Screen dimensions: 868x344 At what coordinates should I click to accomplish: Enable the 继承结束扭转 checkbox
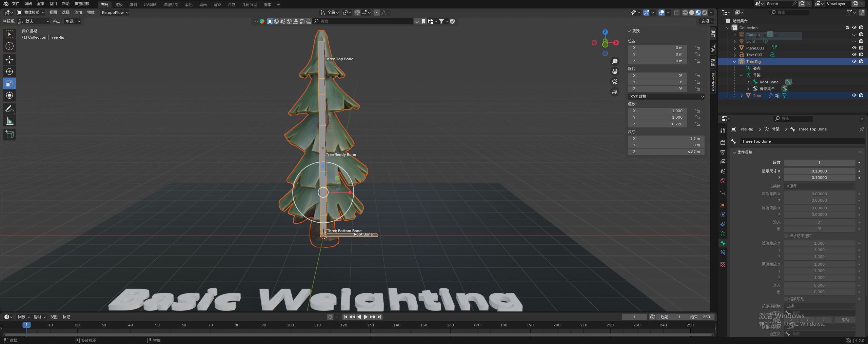pyautogui.click(x=786, y=236)
